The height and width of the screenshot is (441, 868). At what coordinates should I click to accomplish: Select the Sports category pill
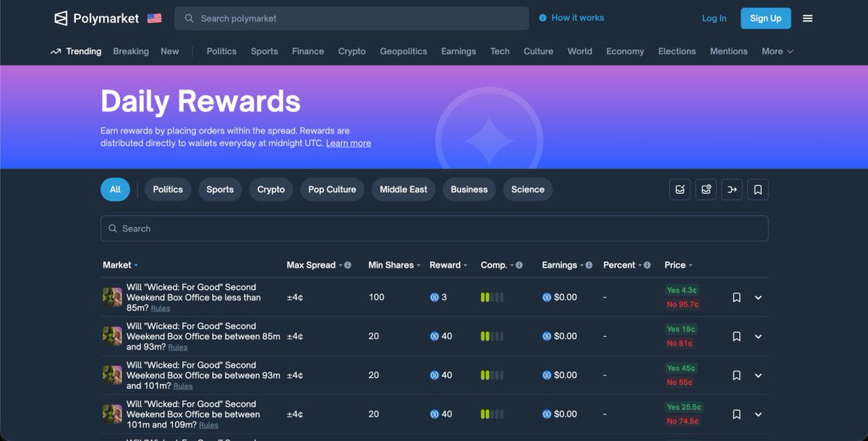pos(220,189)
